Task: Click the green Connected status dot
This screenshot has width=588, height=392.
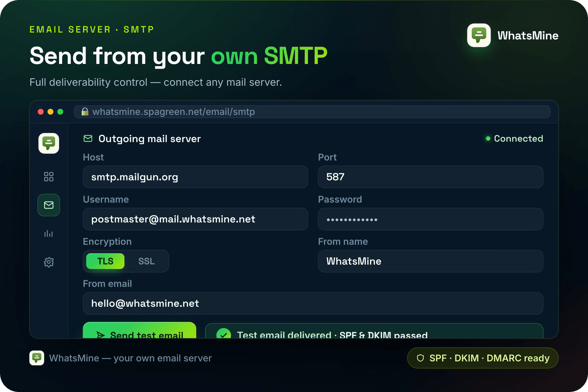Action: pos(488,139)
